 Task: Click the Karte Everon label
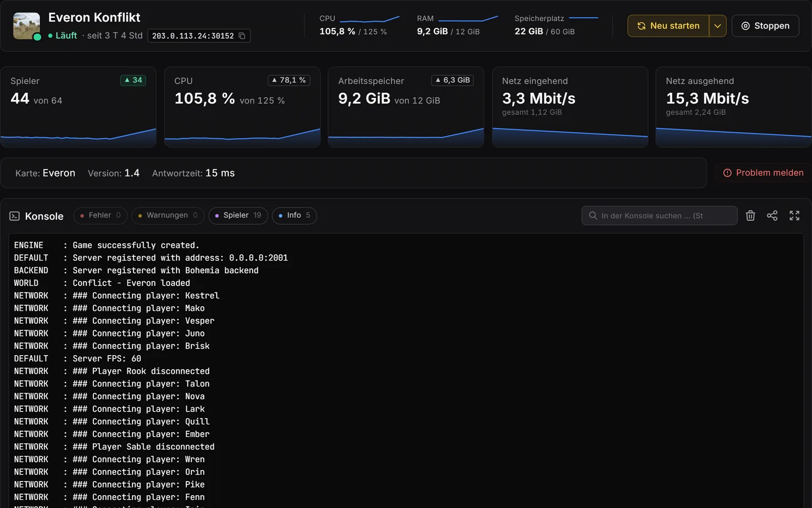pyautogui.click(x=45, y=173)
